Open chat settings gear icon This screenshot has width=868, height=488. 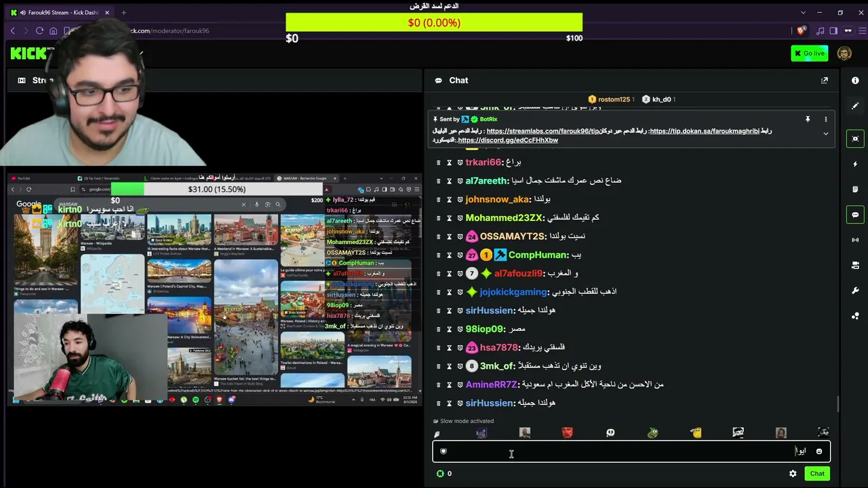click(793, 474)
